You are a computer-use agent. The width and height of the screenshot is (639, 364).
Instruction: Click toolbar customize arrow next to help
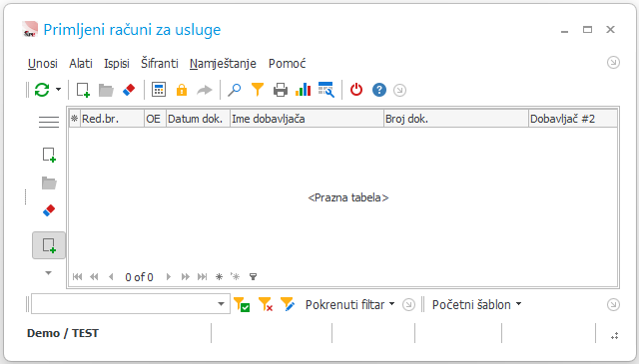(399, 90)
